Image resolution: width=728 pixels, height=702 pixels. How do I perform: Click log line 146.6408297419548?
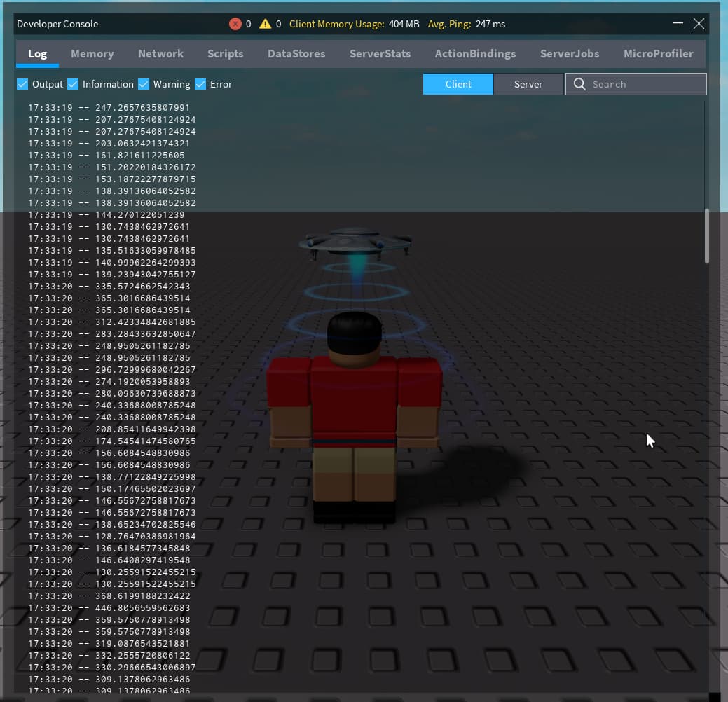click(109, 560)
